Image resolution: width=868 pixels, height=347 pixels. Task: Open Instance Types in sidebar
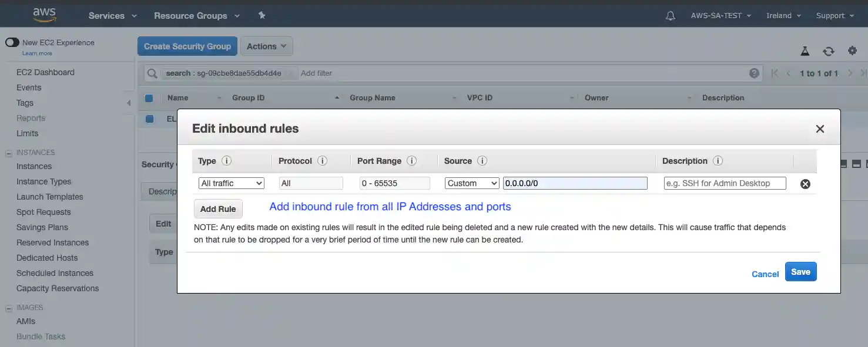(x=43, y=181)
